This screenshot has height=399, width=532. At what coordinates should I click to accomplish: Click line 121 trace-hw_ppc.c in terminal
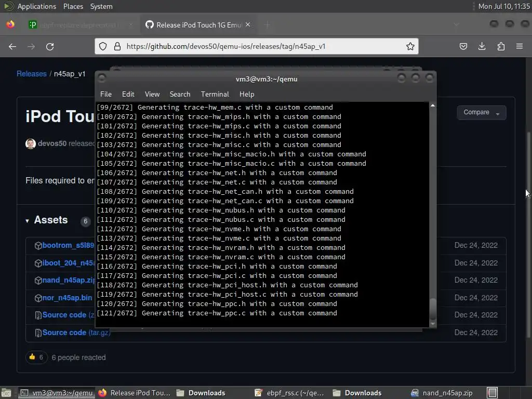[217, 313]
